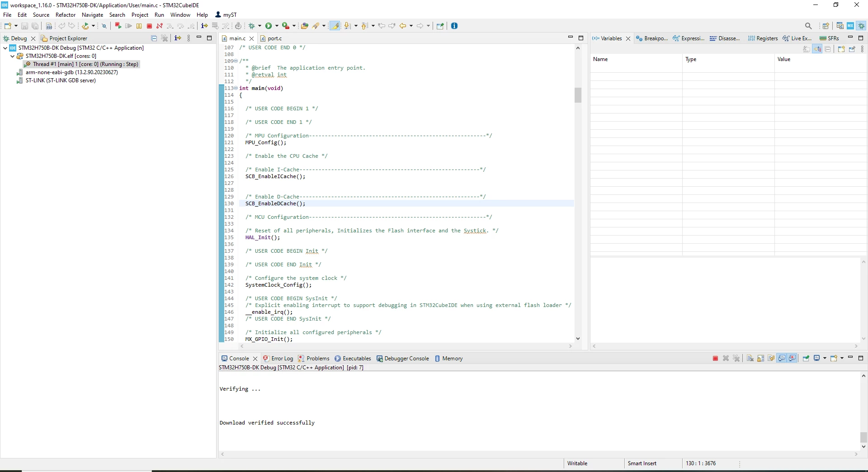Viewport: 868px width, 472px height.
Task: Select the Debug perspective bug icon
Action: [862, 26]
